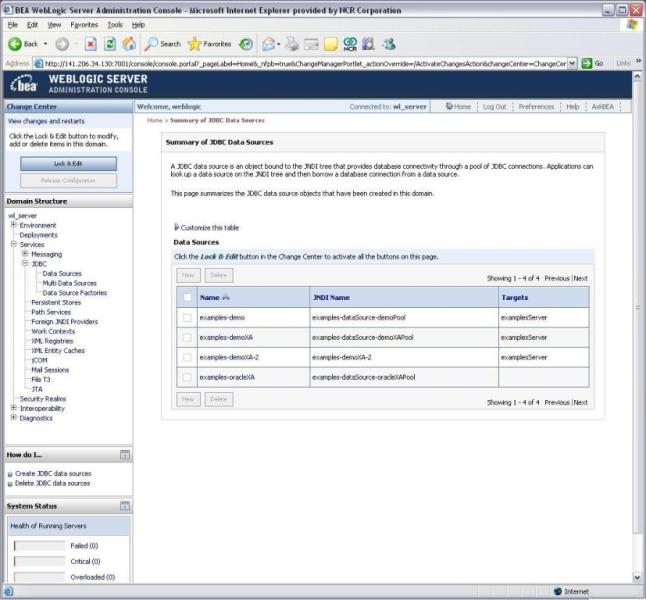The width and height of the screenshot is (646, 600).
Task: Open the Multi Data Sources tree item
Action: click(69, 283)
